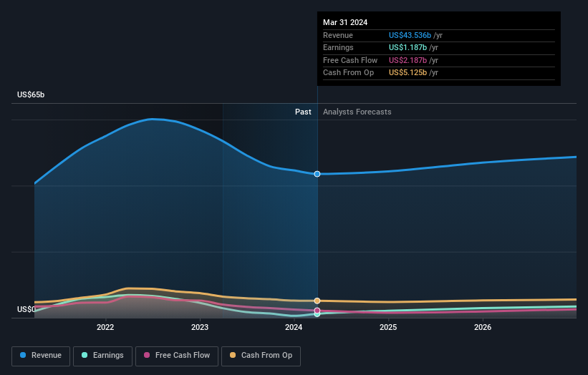
Task: Toggle the Revenue legend button
Action: coord(41,356)
